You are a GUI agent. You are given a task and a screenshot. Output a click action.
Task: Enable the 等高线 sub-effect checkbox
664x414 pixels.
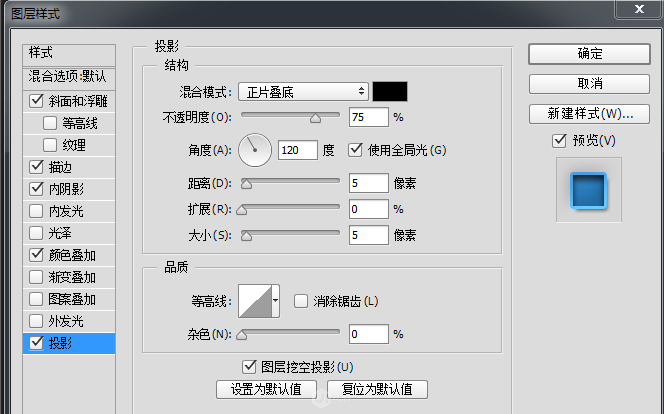point(50,123)
